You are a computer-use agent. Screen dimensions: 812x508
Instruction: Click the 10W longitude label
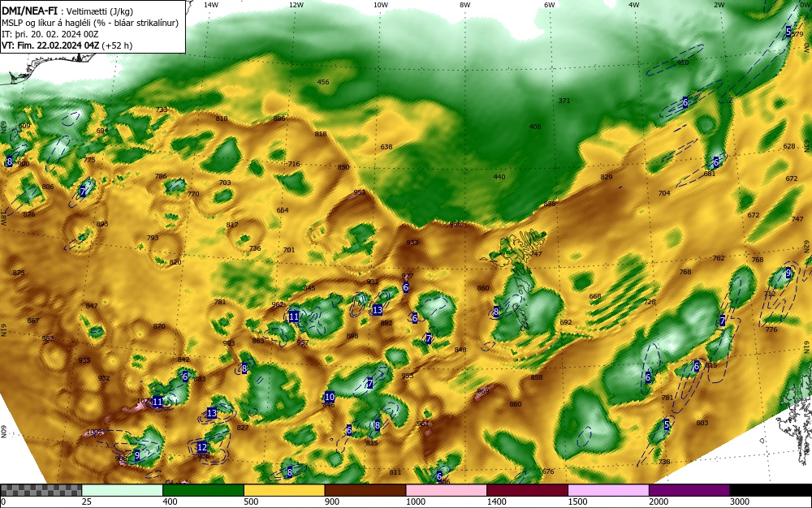[381, 5]
